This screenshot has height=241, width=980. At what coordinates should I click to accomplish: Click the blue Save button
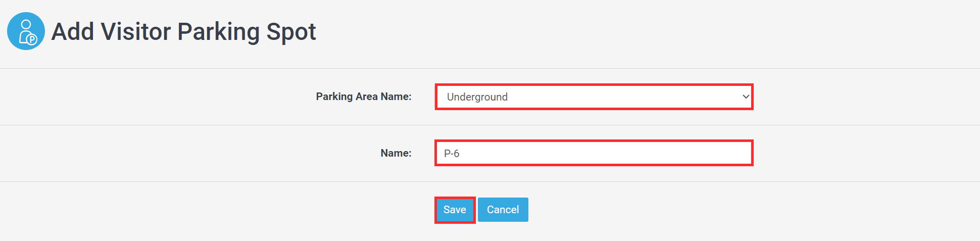[455, 210]
